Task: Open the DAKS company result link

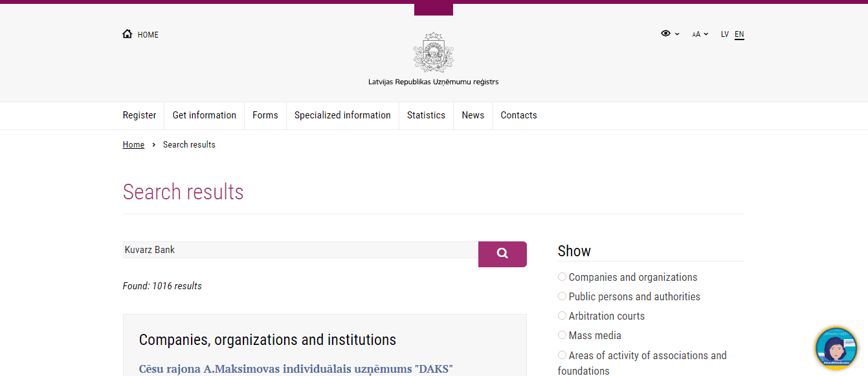Action: [296, 369]
